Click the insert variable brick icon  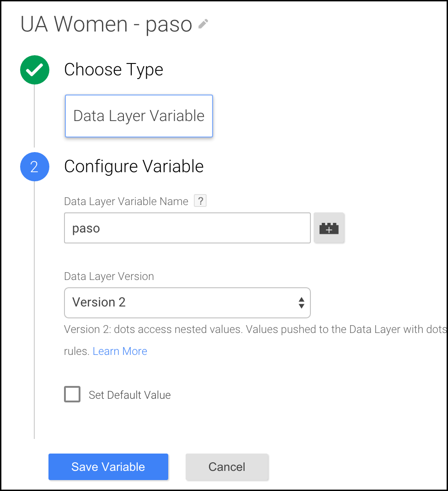pyautogui.click(x=329, y=228)
